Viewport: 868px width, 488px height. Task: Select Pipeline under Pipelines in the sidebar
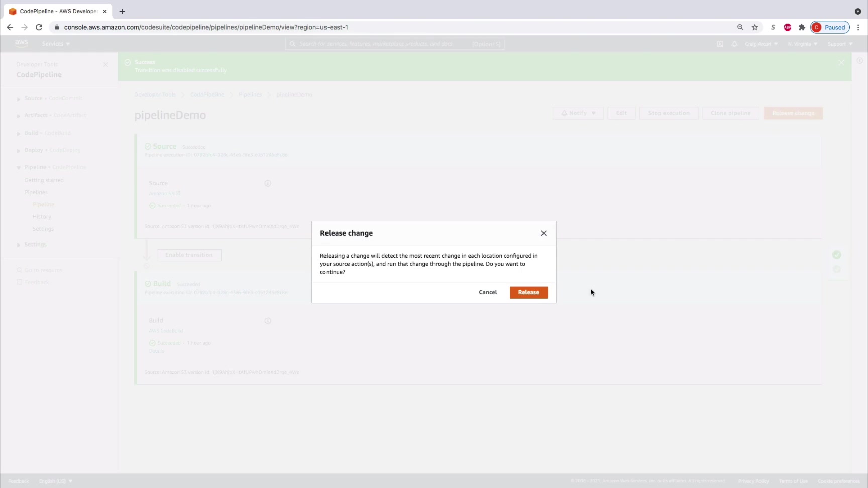[43, 204]
